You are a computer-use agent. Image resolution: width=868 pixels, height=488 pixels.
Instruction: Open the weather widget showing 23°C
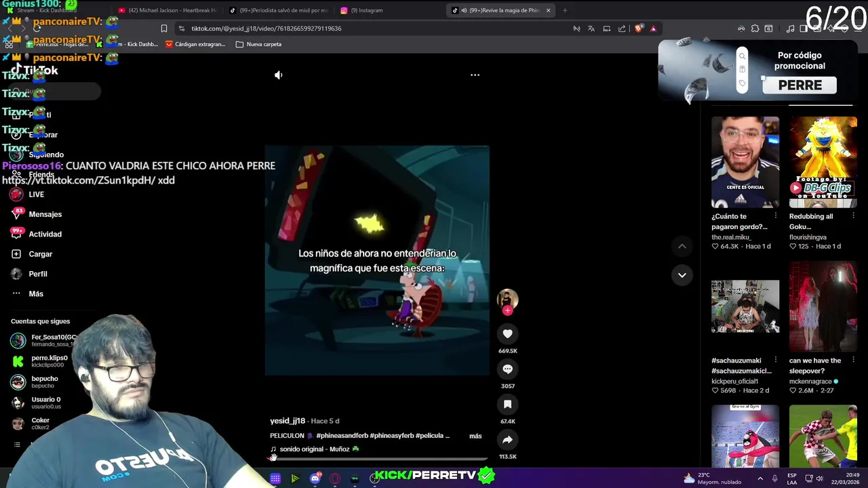[712, 479]
